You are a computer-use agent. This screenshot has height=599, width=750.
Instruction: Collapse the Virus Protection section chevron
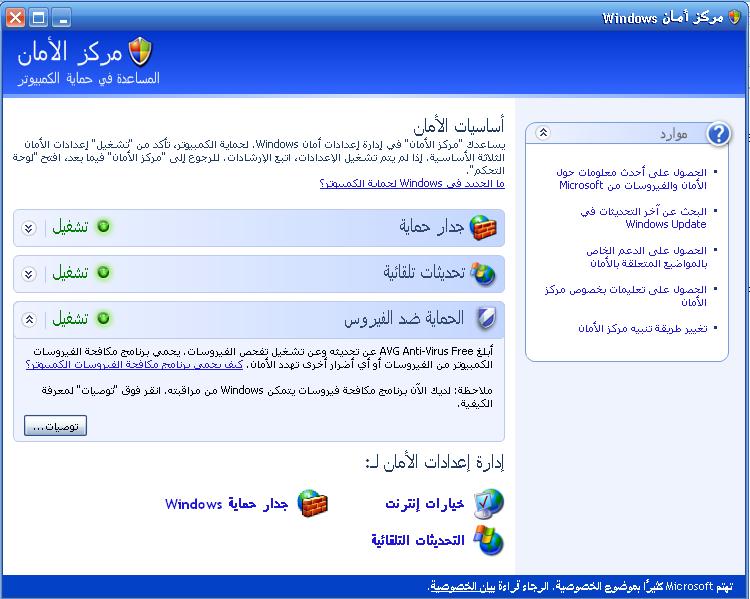[x=29, y=319]
